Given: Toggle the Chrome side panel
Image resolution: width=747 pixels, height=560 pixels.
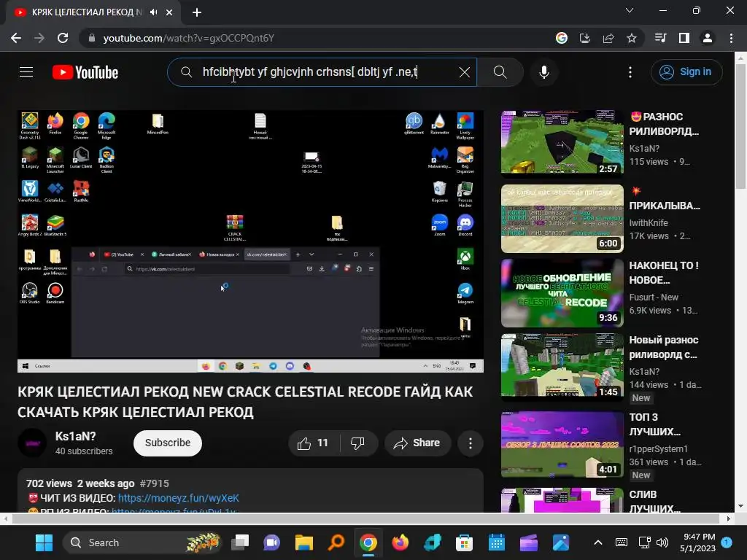Looking at the screenshot, I should (x=684, y=38).
